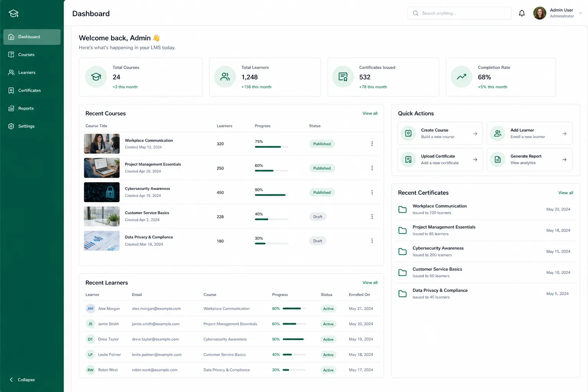The width and height of the screenshot is (588, 392).
Task: Click 'Issued to 200 learners' text
Action: click(x=432, y=255)
